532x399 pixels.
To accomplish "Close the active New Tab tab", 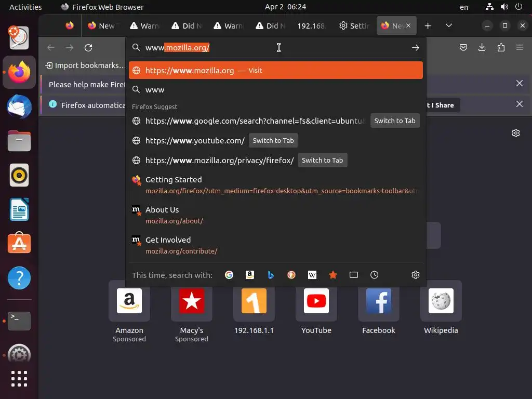I will point(408,25).
